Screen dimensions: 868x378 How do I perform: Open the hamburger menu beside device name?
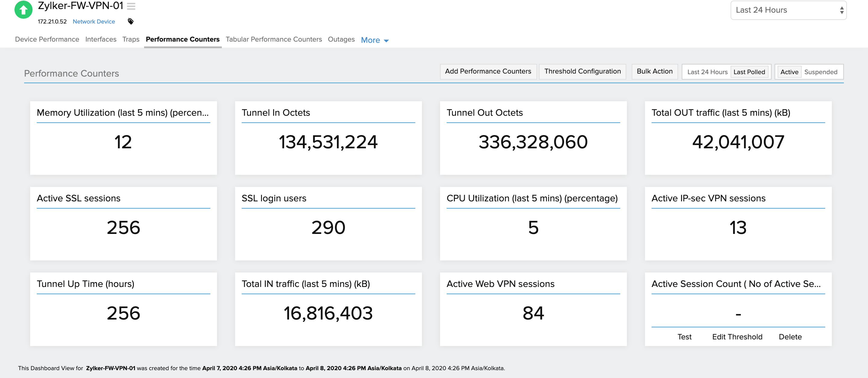(x=131, y=6)
